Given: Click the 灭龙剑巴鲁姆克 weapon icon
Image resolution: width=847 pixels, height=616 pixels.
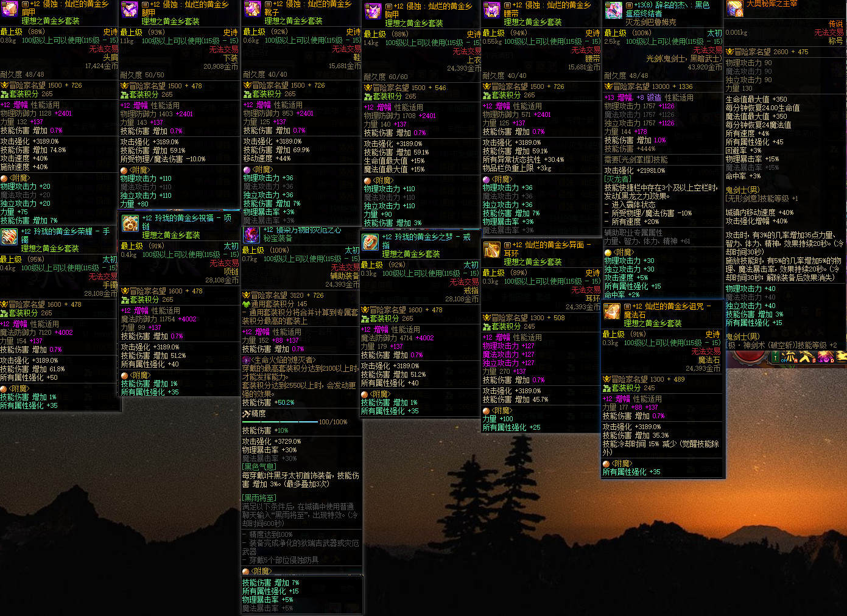Looking at the screenshot, I should point(613,10).
